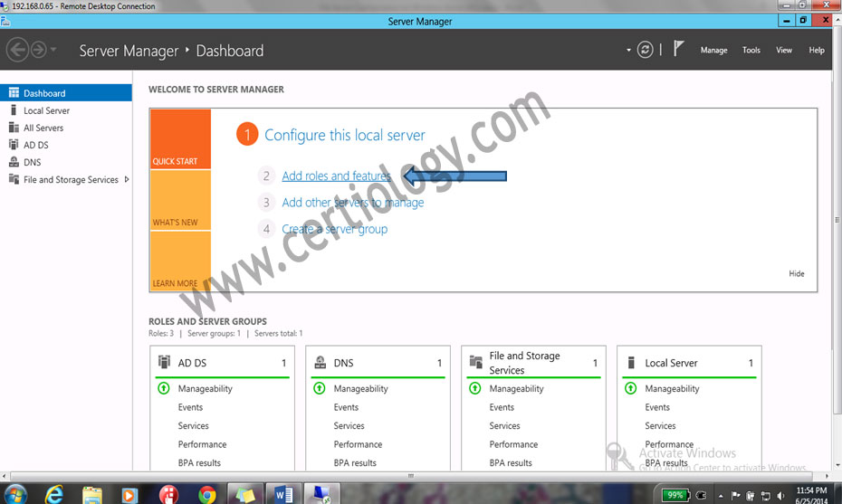Open the navigation history dropdown arrow
Screen dimensions: 842x504
(53, 50)
